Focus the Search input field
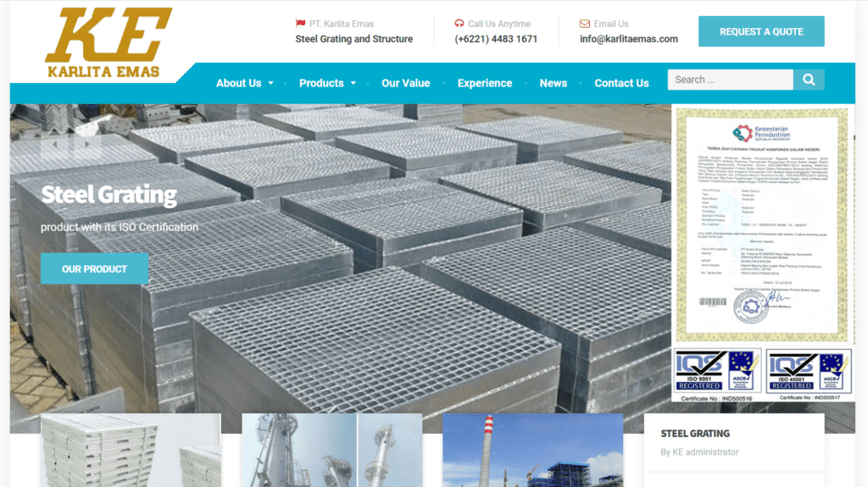The width and height of the screenshot is (868, 487). click(730, 80)
